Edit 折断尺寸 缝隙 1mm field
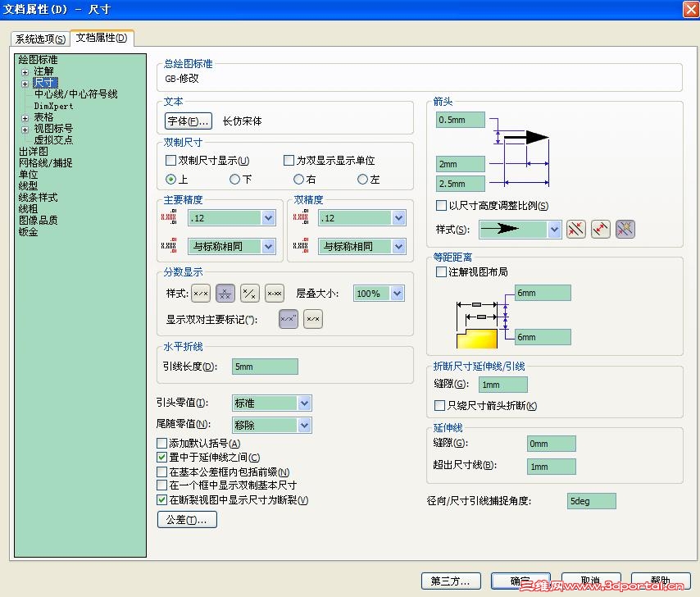 pyautogui.click(x=503, y=385)
